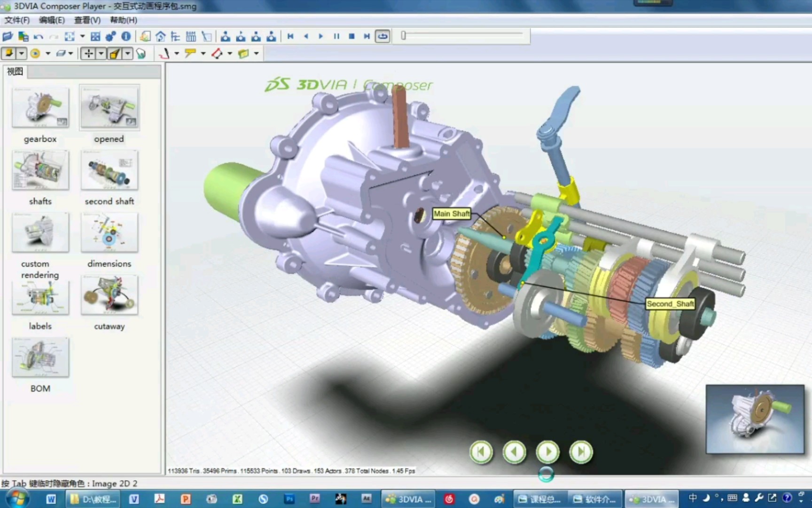
Task: Click green previous-view button in viewport
Action: 515,452
